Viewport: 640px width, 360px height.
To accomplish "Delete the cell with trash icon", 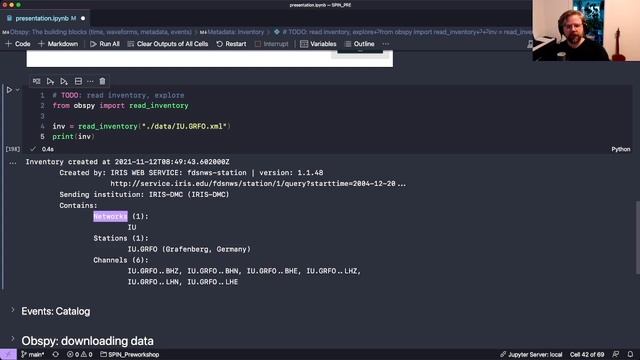I will [x=102, y=81].
